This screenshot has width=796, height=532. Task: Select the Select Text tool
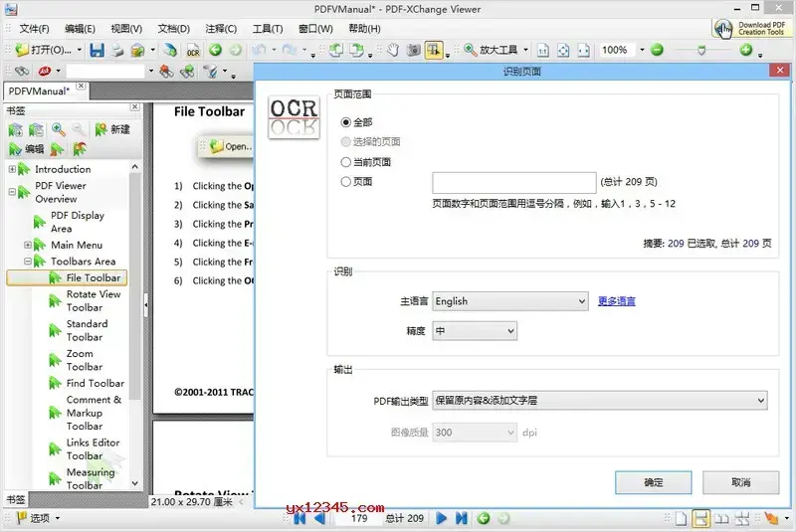click(x=434, y=50)
